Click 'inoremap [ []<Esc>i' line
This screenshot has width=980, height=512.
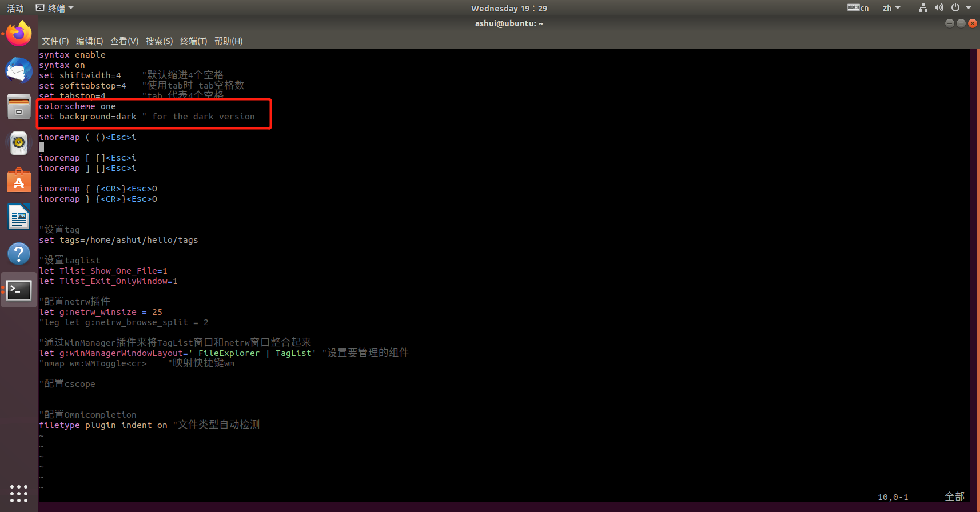point(87,158)
